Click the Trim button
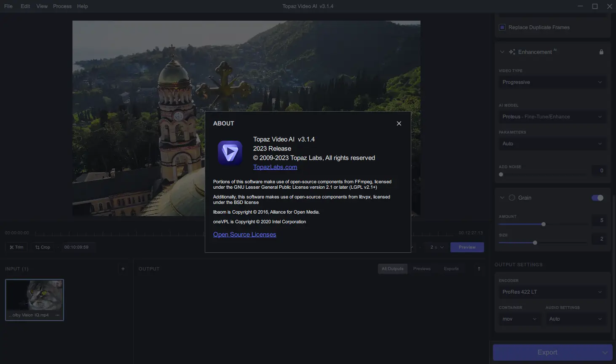Viewport: 616px width, 364px height. (x=16, y=247)
